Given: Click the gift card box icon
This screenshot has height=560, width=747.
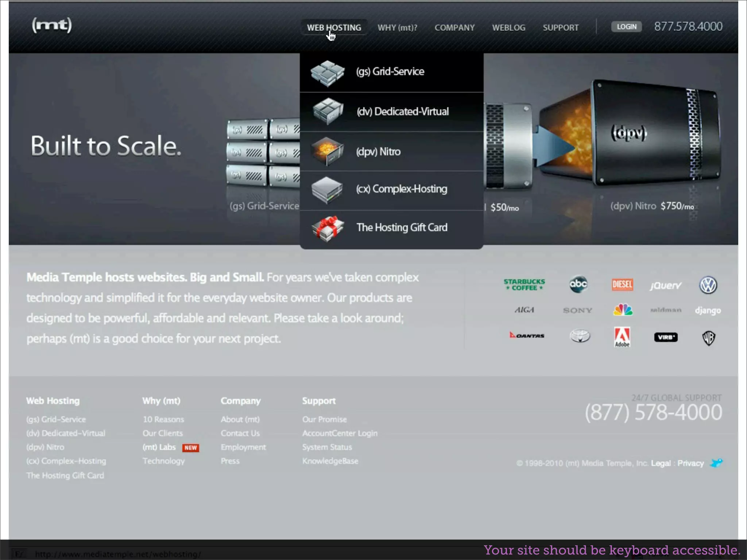Looking at the screenshot, I should click(x=327, y=228).
